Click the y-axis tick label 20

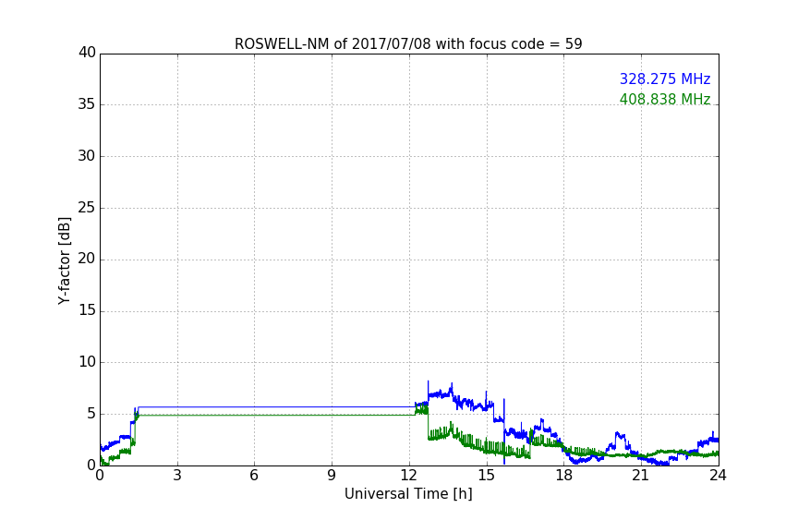point(87,259)
